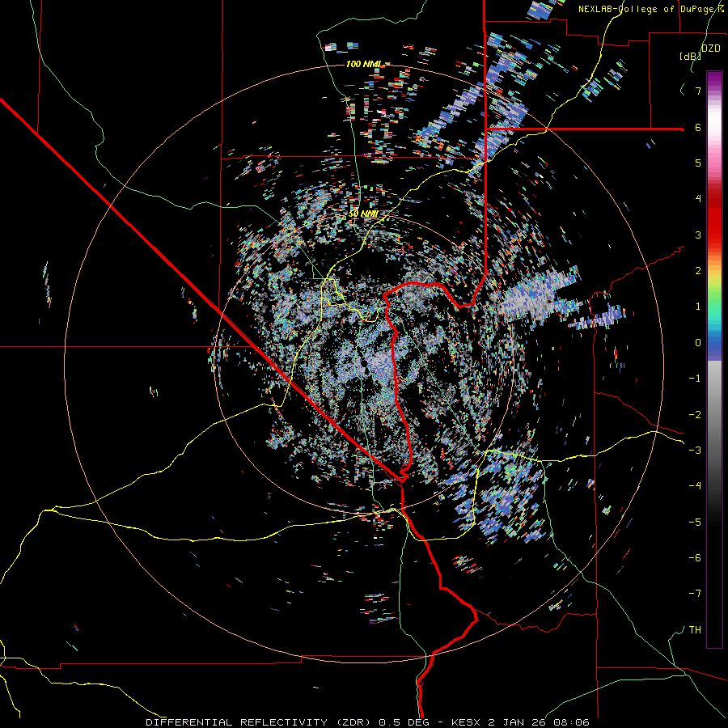This screenshot has width=728, height=728.
Task: Click the 2 value on color scale
Action: point(698,271)
